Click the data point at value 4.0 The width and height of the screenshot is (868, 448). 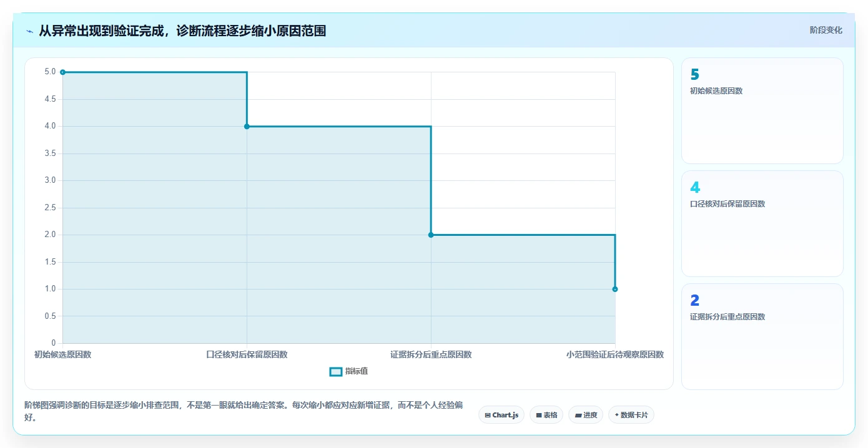tap(247, 127)
